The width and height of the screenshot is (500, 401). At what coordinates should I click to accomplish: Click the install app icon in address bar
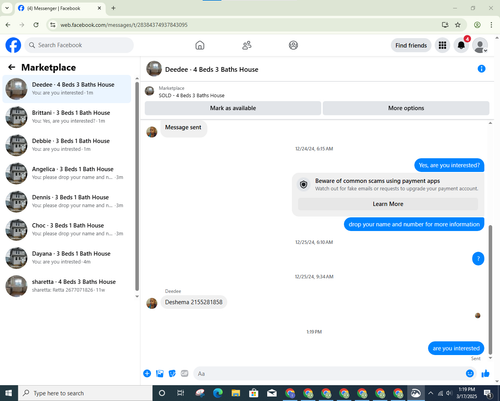coord(445,25)
